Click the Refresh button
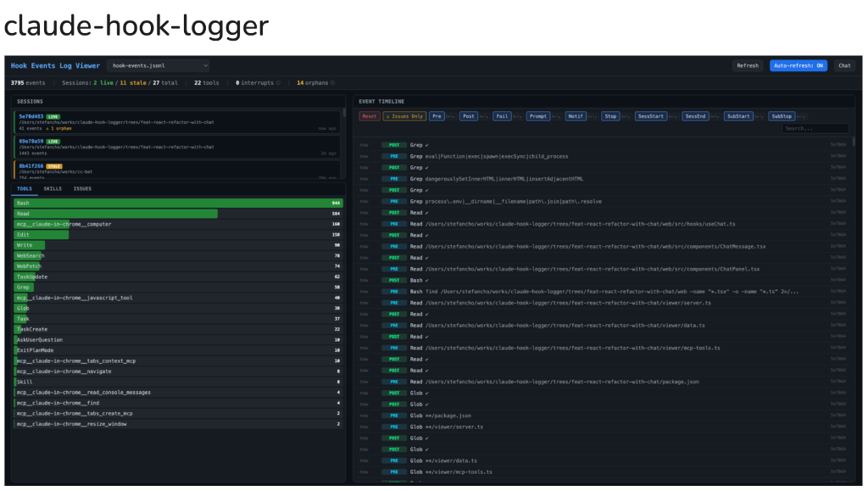This screenshot has height=491, width=868. (748, 65)
